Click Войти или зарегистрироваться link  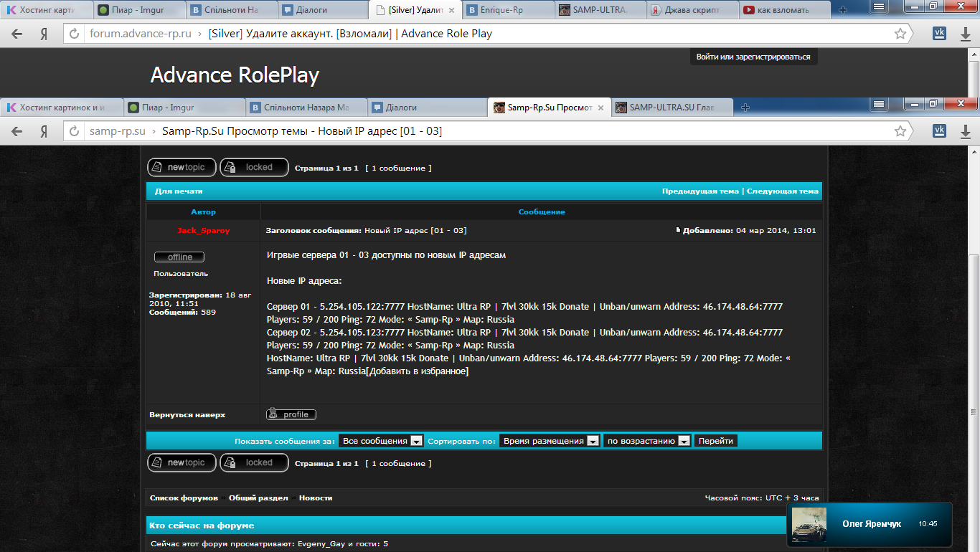pyautogui.click(x=753, y=57)
